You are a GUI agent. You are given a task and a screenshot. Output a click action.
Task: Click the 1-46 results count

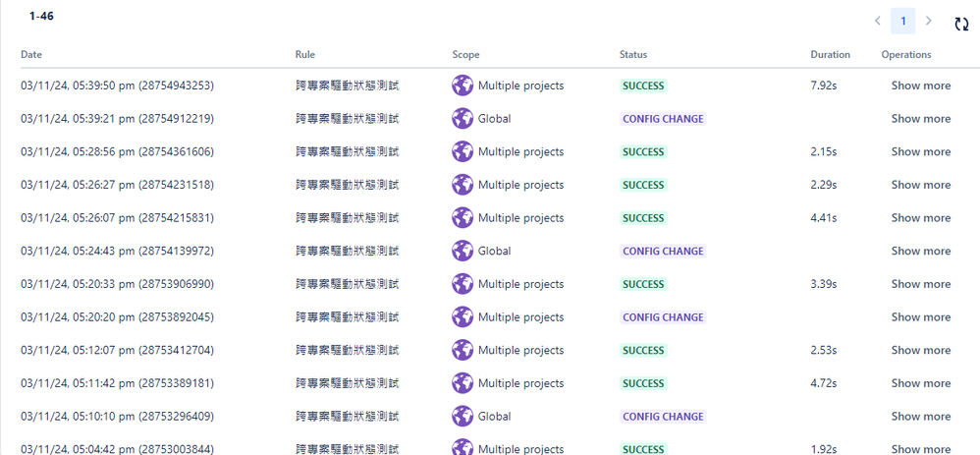tap(41, 17)
